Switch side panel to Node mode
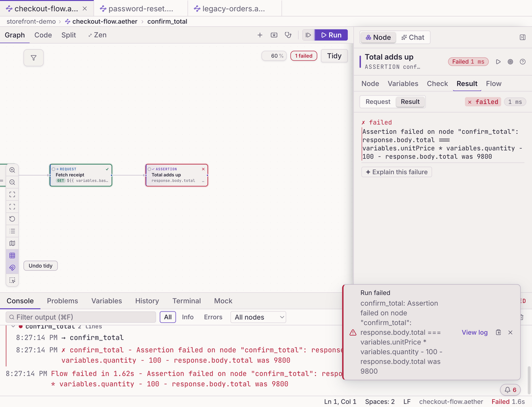532x407 pixels. point(378,37)
